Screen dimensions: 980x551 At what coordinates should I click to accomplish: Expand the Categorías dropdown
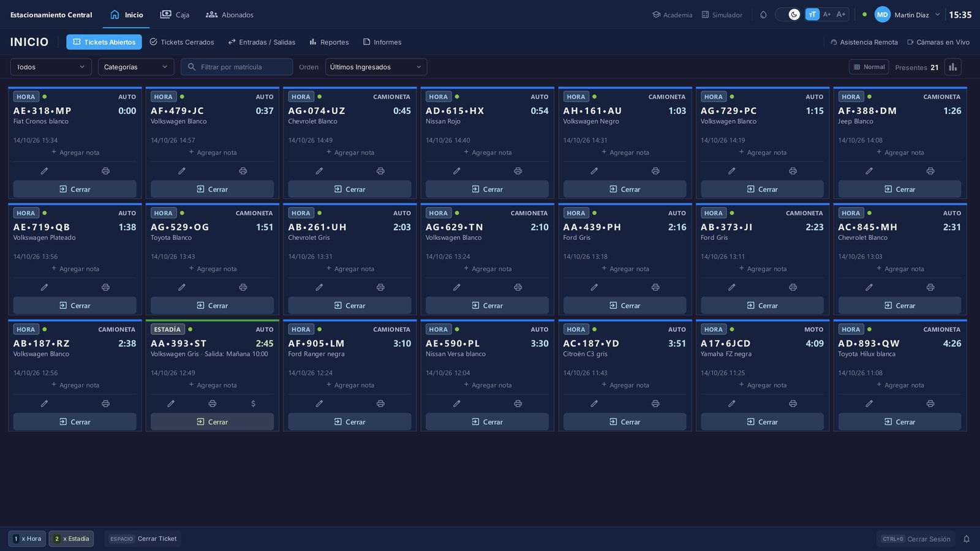pyautogui.click(x=136, y=67)
